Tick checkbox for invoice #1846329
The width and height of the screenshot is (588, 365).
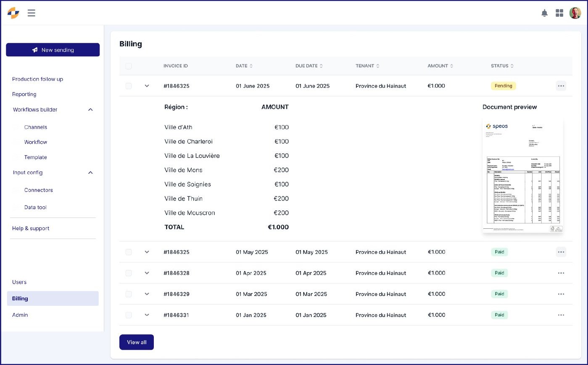point(129,294)
